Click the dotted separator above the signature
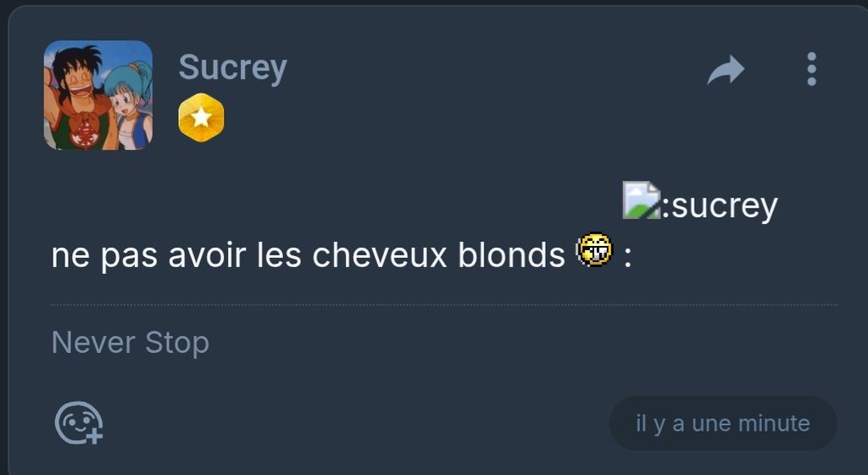 [x=444, y=305]
